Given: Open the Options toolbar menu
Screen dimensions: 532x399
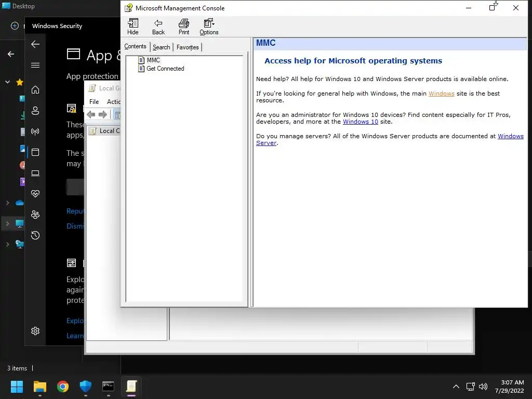Looking at the screenshot, I should 209,27.
